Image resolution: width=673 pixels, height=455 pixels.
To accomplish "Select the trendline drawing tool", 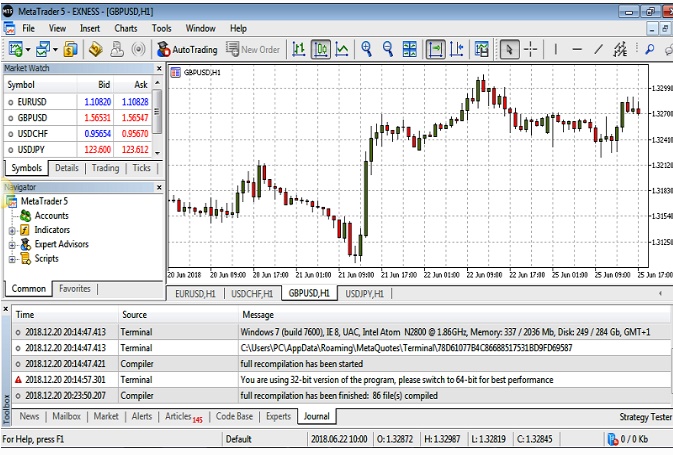I will 598,49.
